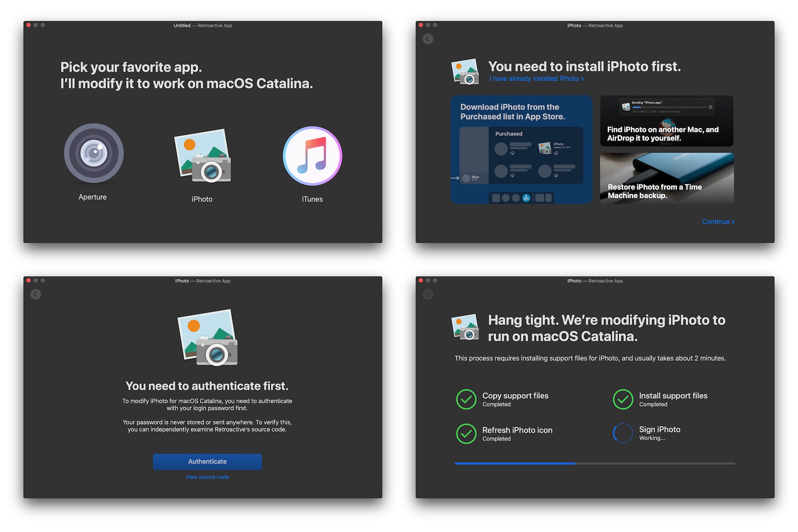Click iPhoto item in Purchased list illustration

[x=555, y=148]
